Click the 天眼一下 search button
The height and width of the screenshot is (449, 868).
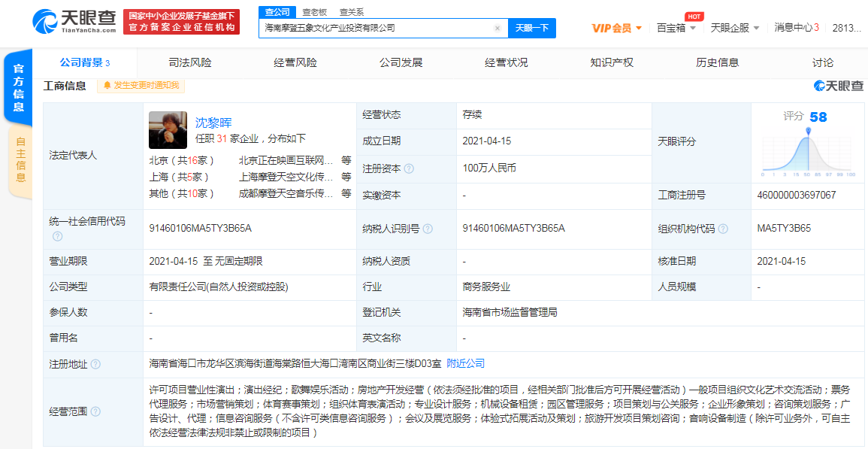coord(532,28)
